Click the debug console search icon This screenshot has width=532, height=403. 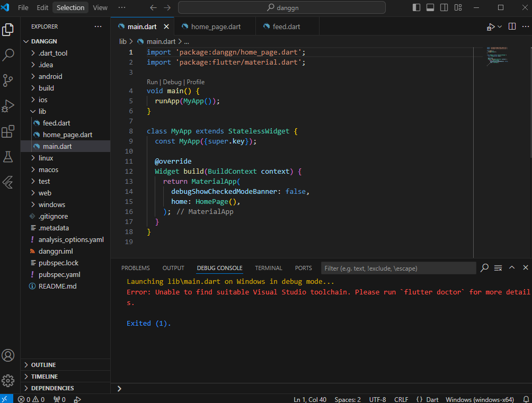pyautogui.click(x=484, y=267)
